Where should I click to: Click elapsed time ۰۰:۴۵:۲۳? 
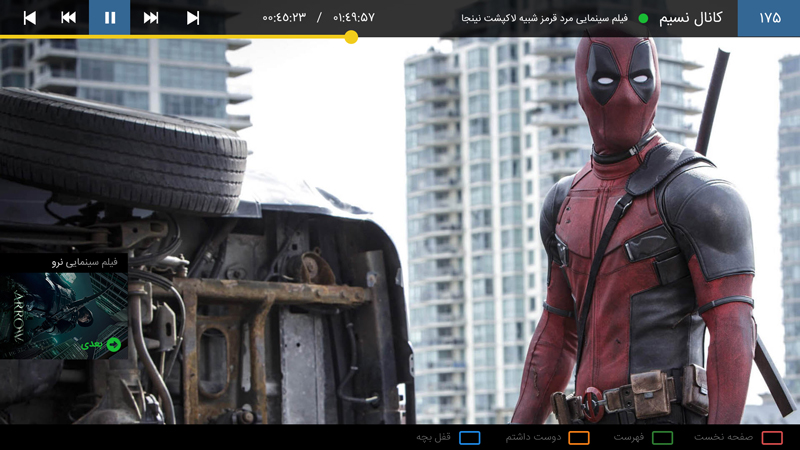pos(284,17)
